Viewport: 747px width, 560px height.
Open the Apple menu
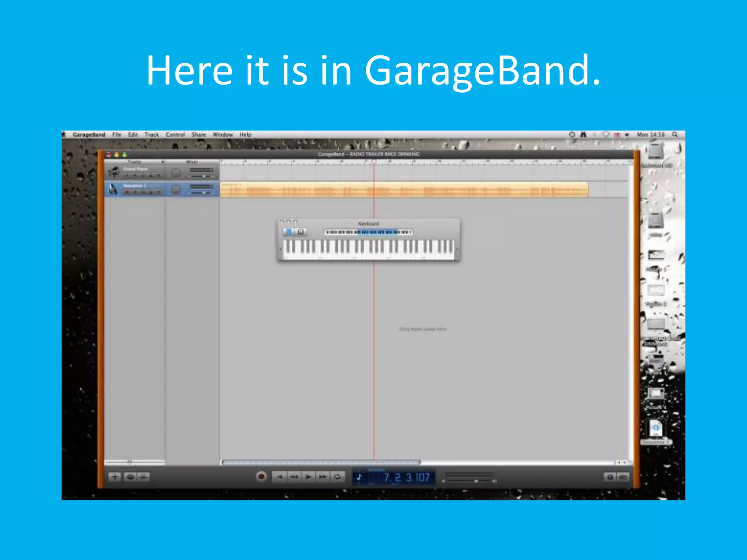click(x=64, y=135)
